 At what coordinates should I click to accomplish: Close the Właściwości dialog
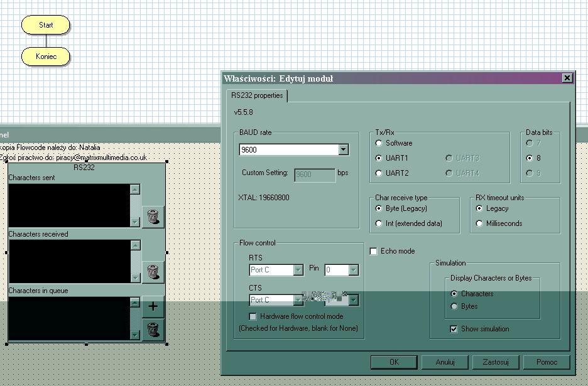[x=567, y=78]
